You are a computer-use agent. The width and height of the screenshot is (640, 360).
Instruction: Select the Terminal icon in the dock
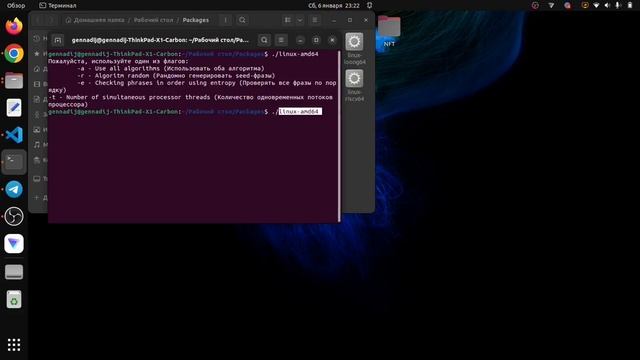pyautogui.click(x=14, y=162)
